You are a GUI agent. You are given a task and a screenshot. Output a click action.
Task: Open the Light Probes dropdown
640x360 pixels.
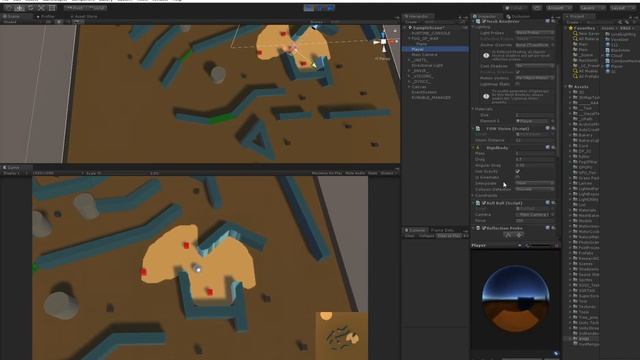pyautogui.click(x=534, y=33)
